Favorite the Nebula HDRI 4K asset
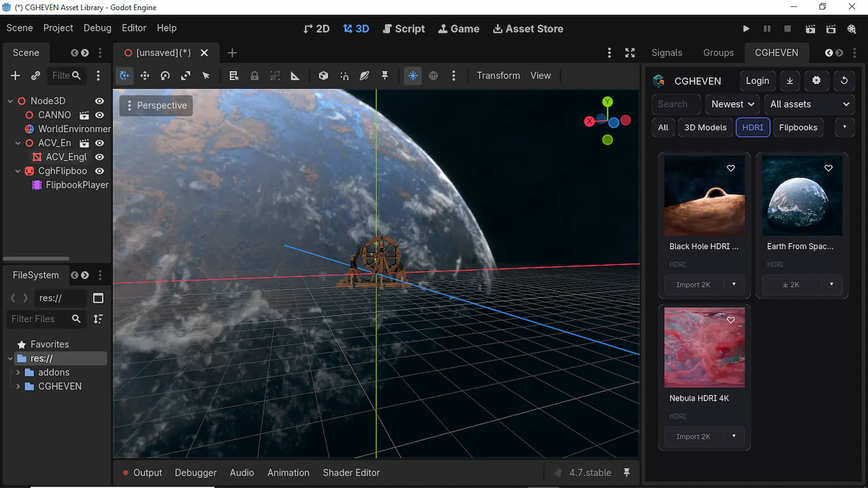This screenshot has height=488, width=868. [731, 320]
